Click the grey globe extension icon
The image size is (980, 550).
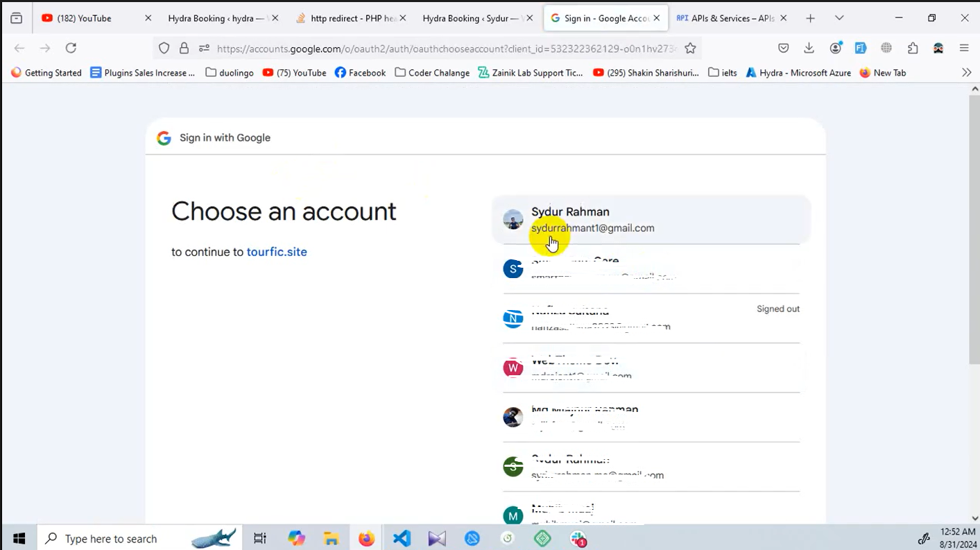click(886, 48)
